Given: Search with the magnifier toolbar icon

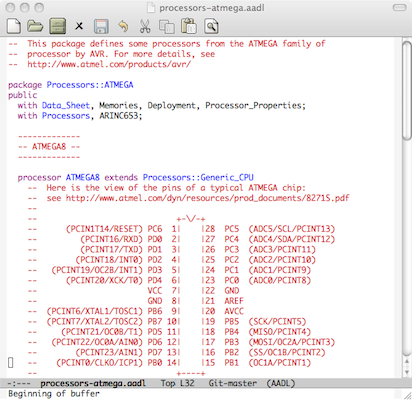Looking at the screenshot, I should click(211, 26).
